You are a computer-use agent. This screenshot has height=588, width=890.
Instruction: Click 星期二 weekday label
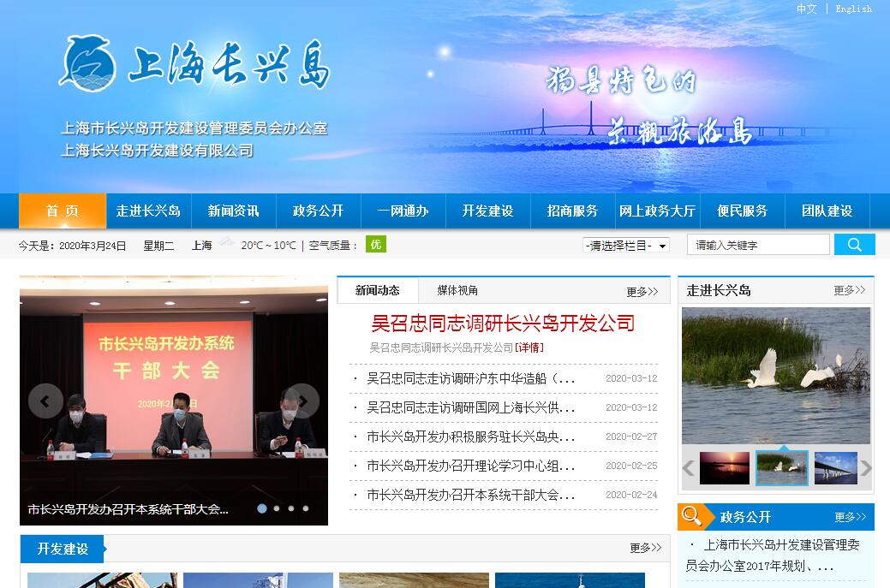tap(158, 246)
